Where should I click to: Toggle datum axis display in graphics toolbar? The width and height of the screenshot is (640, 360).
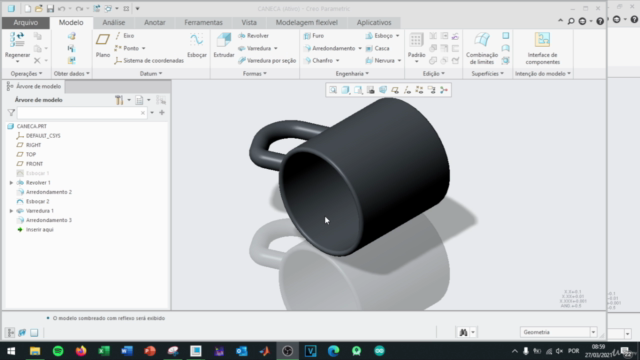coord(407,90)
